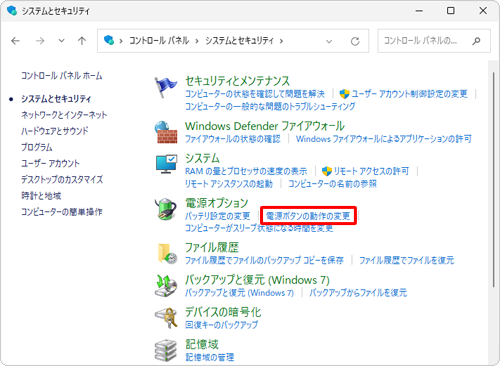This screenshot has height=366, width=500.
Task: Click システムとセキュリティ in the breadcrumb
Action: [239, 41]
